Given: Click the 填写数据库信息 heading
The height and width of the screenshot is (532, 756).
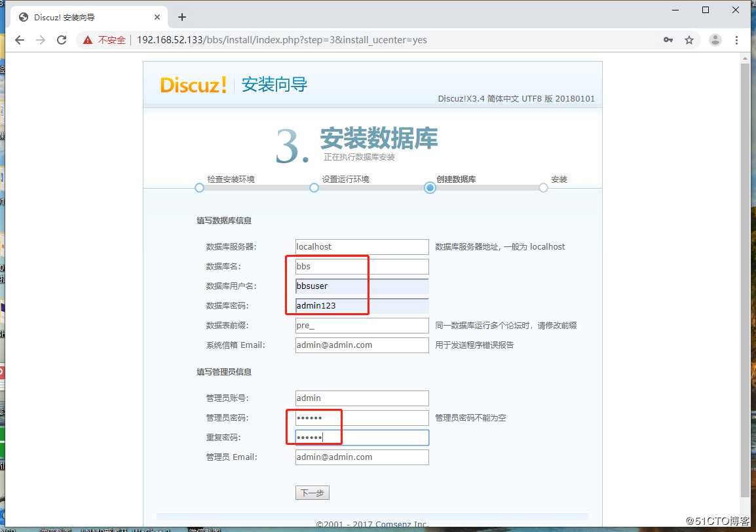Looking at the screenshot, I should pyautogui.click(x=224, y=220).
